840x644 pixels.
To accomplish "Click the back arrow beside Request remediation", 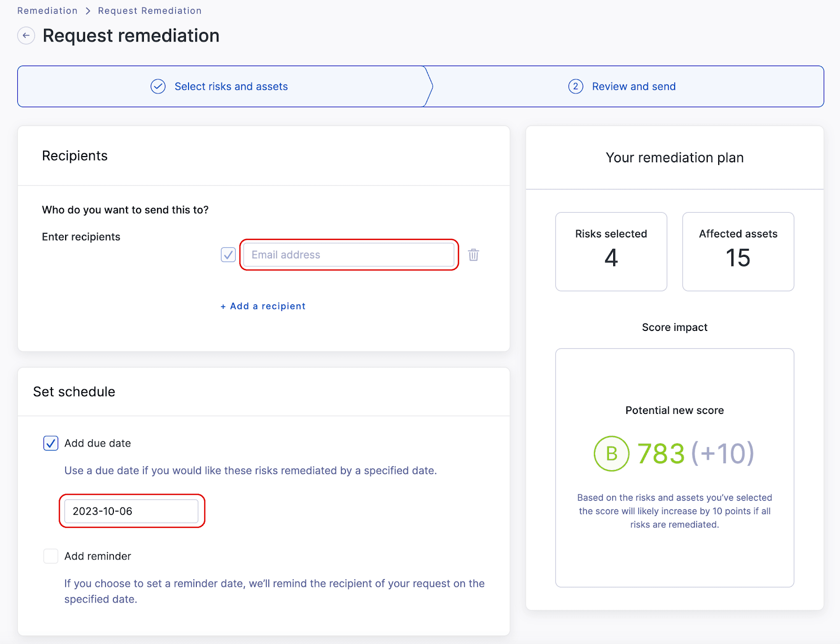I will pyautogui.click(x=26, y=36).
